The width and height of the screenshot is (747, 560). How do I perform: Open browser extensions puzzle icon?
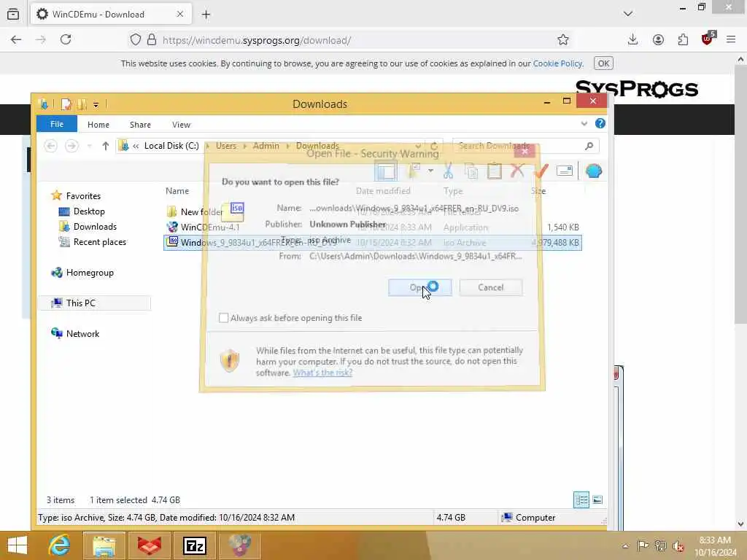(683, 40)
